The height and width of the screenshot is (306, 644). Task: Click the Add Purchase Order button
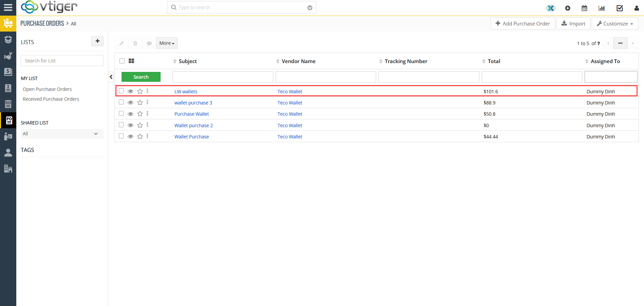pyautogui.click(x=523, y=23)
